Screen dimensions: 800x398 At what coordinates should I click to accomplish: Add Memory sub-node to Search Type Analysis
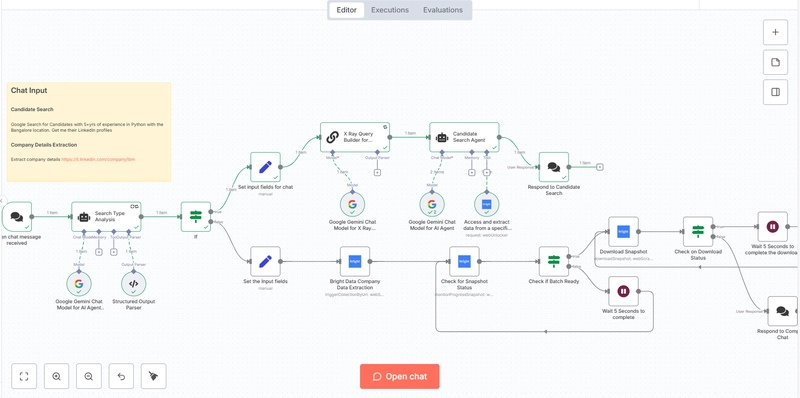[99, 252]
